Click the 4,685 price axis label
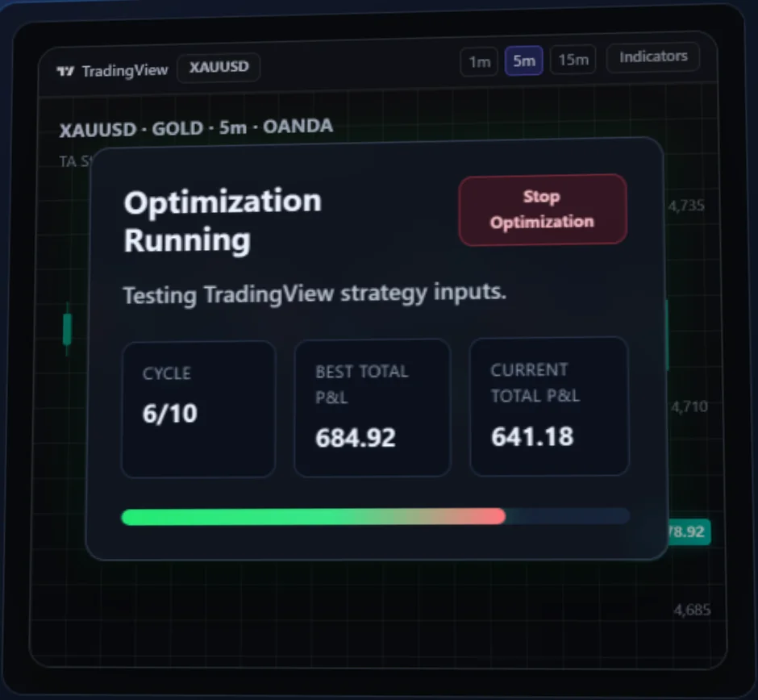The width and height of the screenshot is (758, 700). (692, 610)
